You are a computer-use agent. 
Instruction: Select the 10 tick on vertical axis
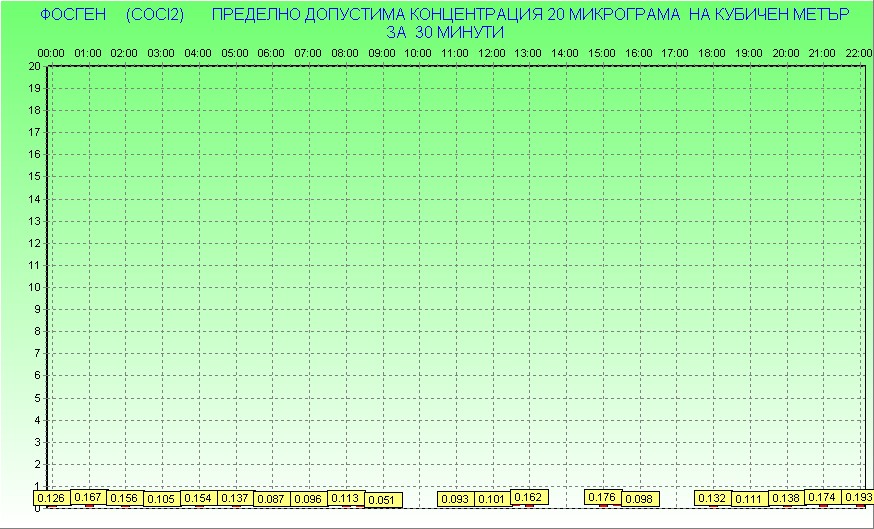[34, 287]
